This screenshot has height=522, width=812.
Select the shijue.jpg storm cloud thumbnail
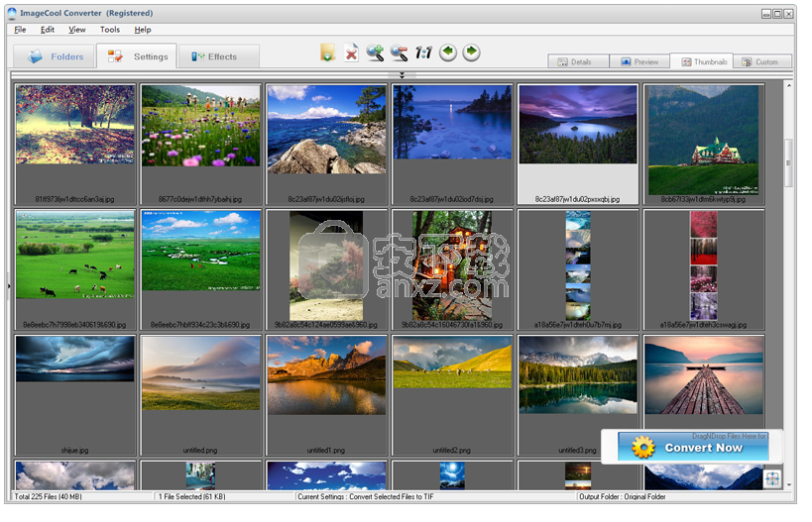click(x=75, y=395)
